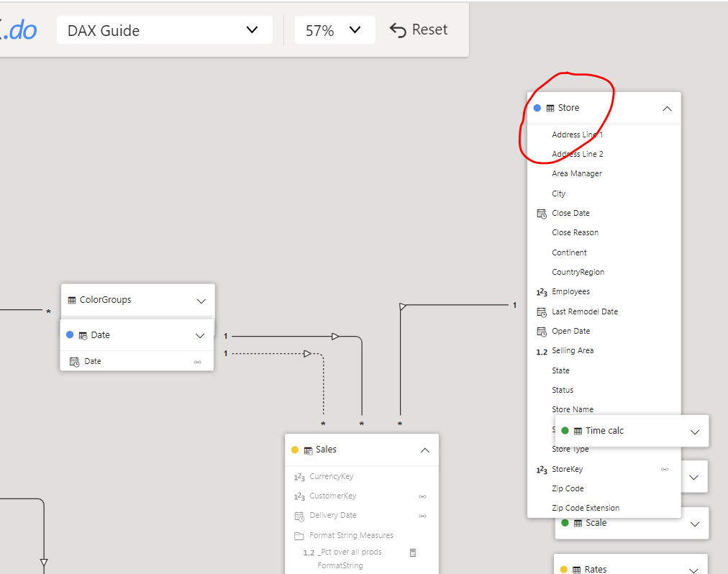Click the integer icon beside CustomerKey
This screenshot has width=728, height=574.
pos(299,497)
